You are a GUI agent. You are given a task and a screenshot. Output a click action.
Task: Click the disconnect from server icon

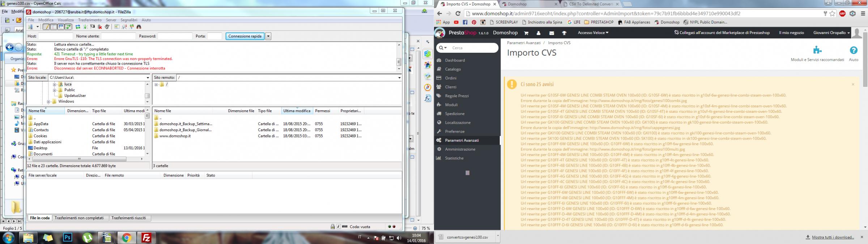coord(100,27)
